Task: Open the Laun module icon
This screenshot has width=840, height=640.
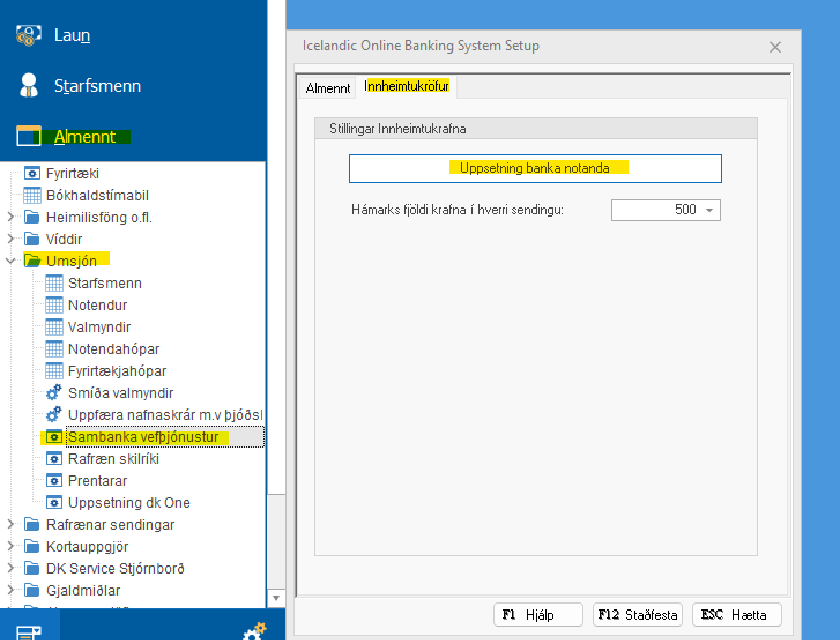Action: tap(28, 35)
